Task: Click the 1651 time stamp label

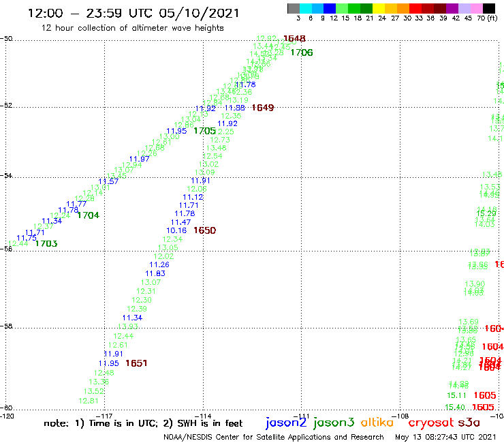Action: point(136,363)
